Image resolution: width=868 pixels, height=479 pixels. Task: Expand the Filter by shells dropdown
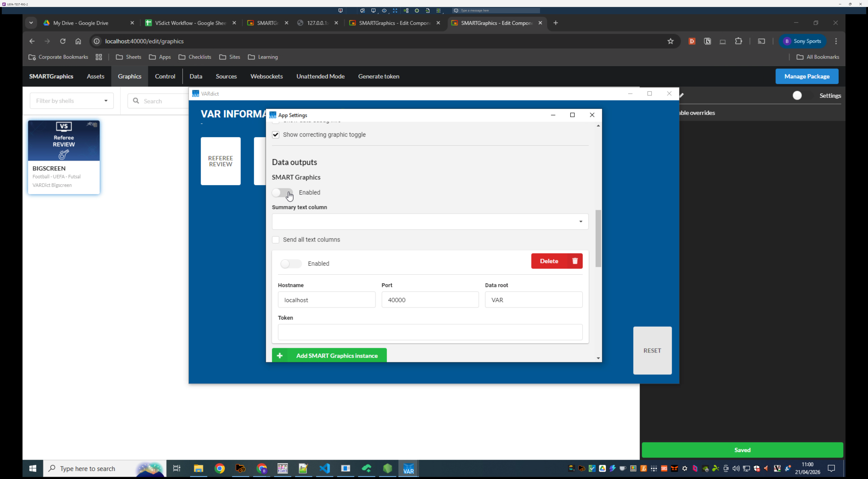[72, 101]
